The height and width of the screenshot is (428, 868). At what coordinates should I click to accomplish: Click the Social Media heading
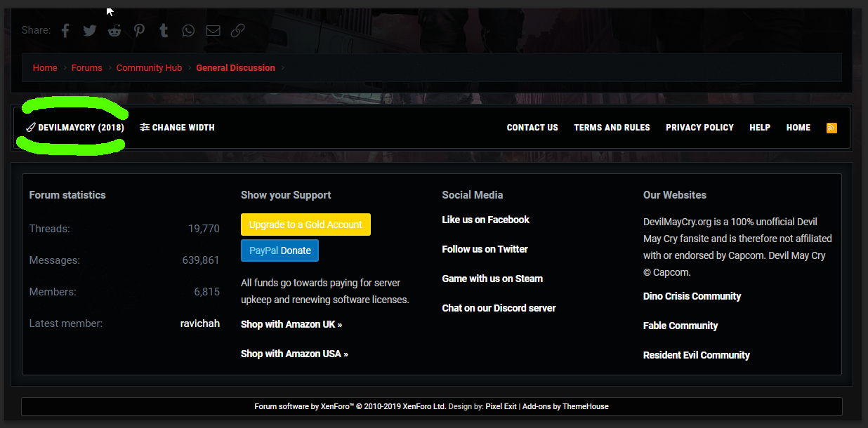tap(473, 195)
